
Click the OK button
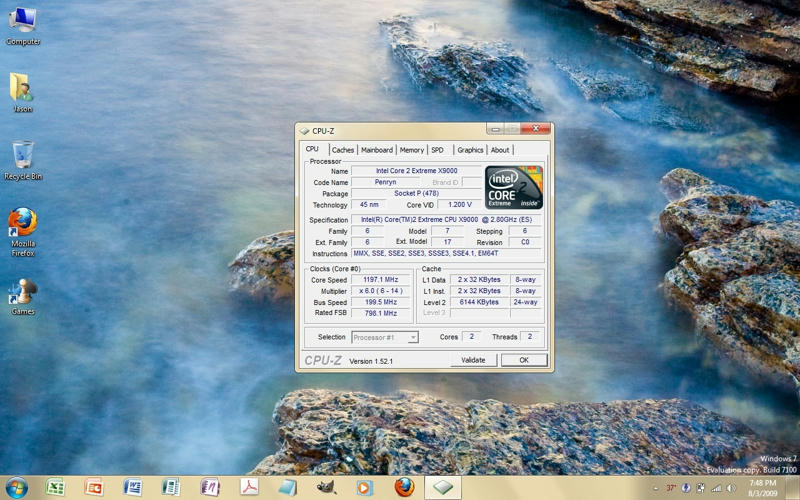(x=524, y=360)
